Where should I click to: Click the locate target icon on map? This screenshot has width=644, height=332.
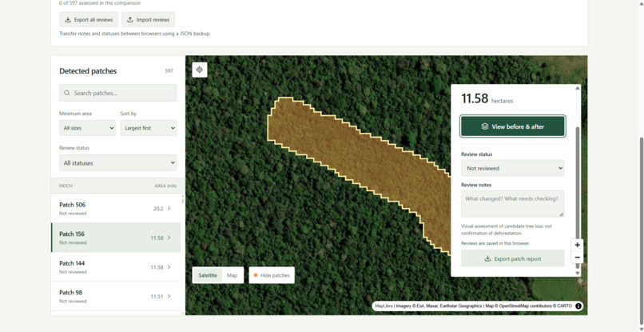[200, 70]
